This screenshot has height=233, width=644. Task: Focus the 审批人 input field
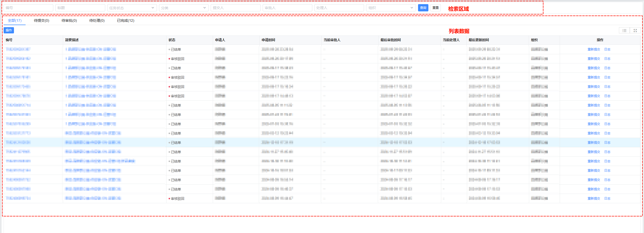tap(287, 8)
